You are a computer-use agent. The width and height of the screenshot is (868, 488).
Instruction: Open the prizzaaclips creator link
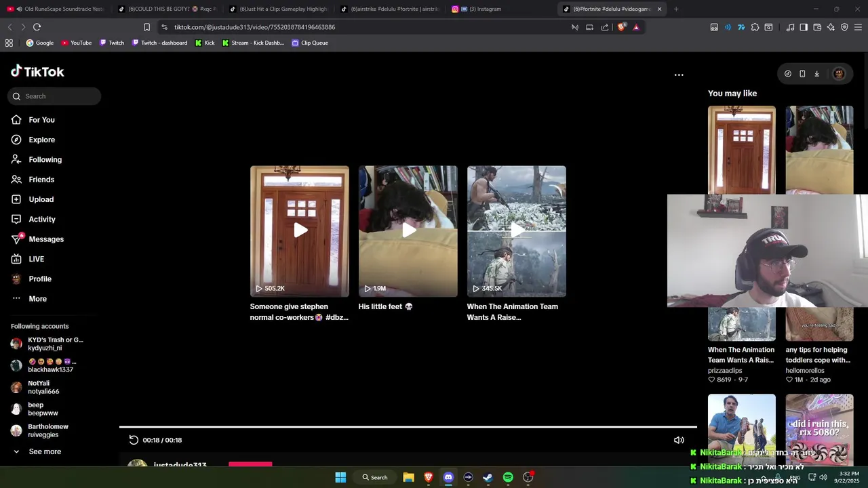pos(725,371)
